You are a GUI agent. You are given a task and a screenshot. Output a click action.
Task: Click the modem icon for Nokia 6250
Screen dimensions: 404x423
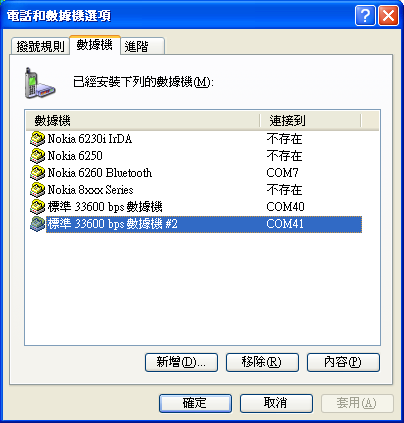[37, 156]
